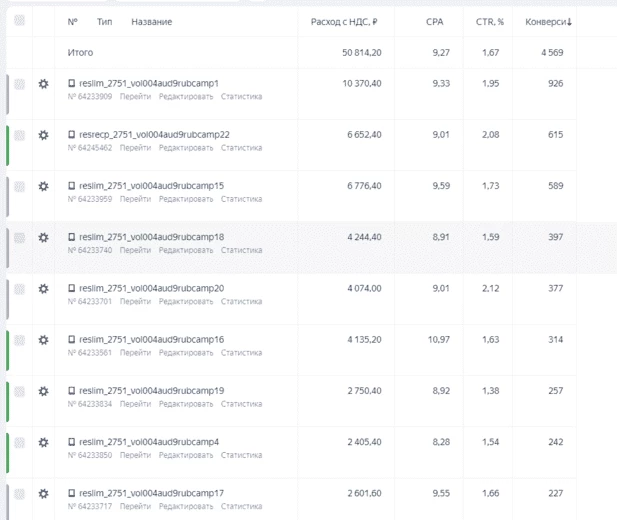Screen dimensions: 617x520
Task: Click Редактировать under campaign № 64233959
Action: [x=186, y=199]
